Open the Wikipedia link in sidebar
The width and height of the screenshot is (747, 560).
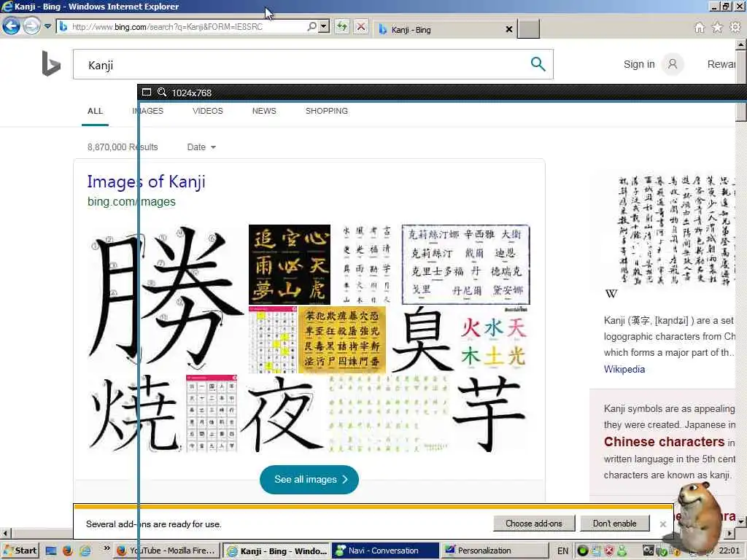pos(624,369)
